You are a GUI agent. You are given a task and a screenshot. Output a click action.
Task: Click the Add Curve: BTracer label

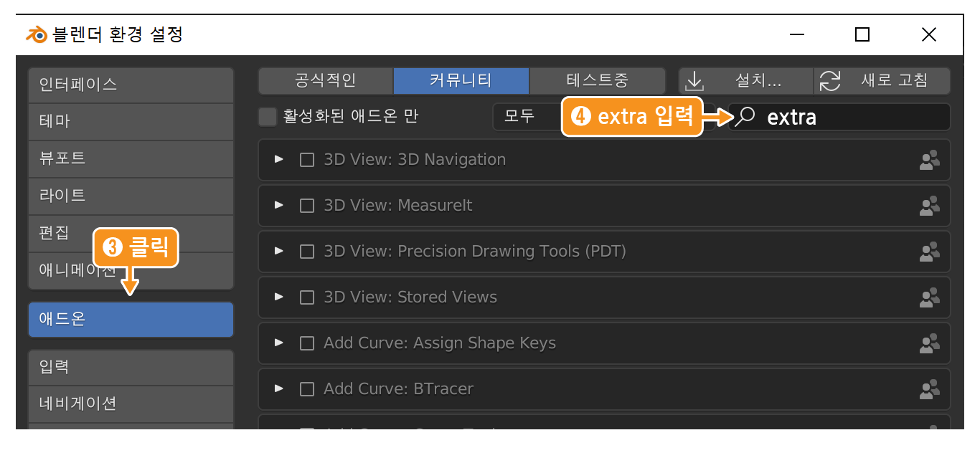[x=399, y=389]
